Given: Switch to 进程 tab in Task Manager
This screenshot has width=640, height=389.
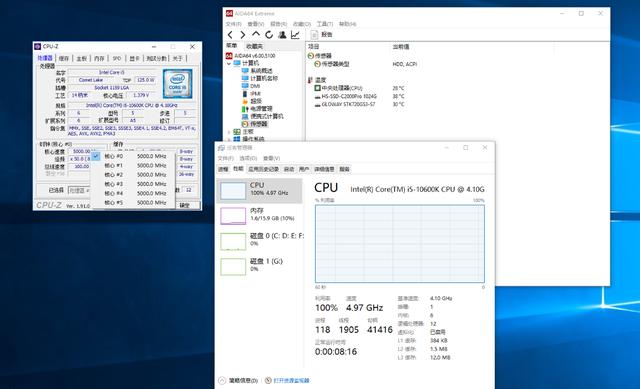Looking at the screenshot, I should pyautogui.click(x=223, y=169).
